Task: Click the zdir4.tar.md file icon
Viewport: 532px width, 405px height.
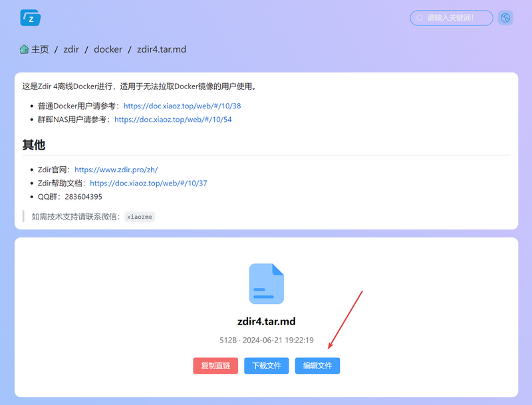Action: click(267, 283)
